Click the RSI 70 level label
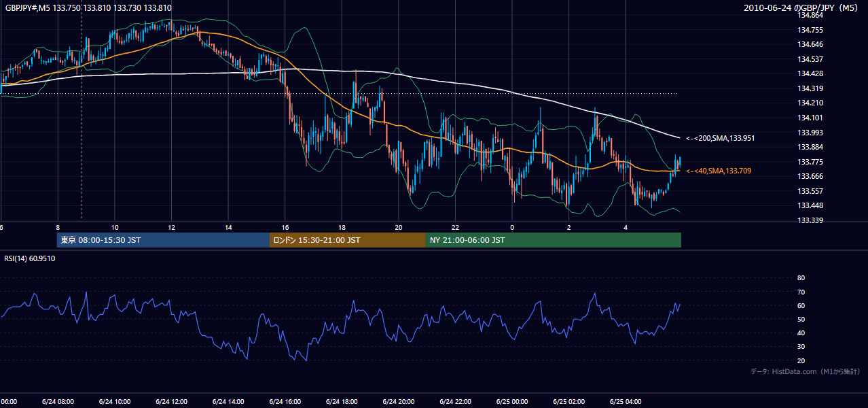Screen dimensions: 868x408 click(801, 292)
